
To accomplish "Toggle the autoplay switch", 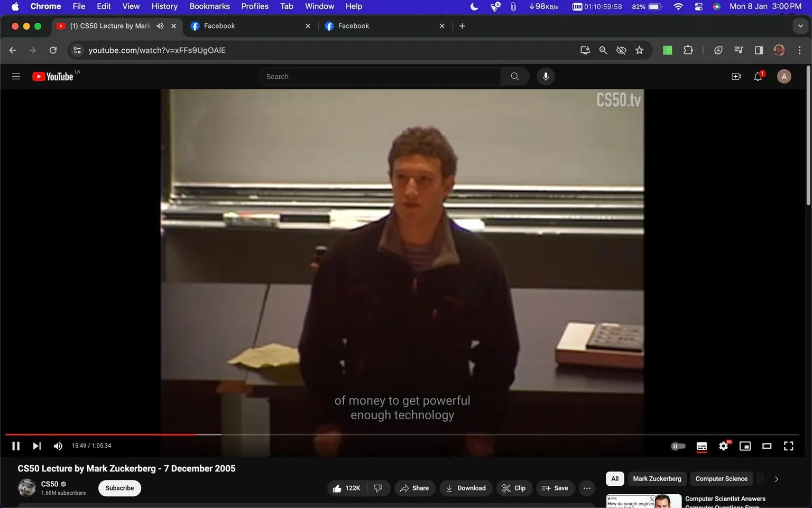I will click(678, 446).
